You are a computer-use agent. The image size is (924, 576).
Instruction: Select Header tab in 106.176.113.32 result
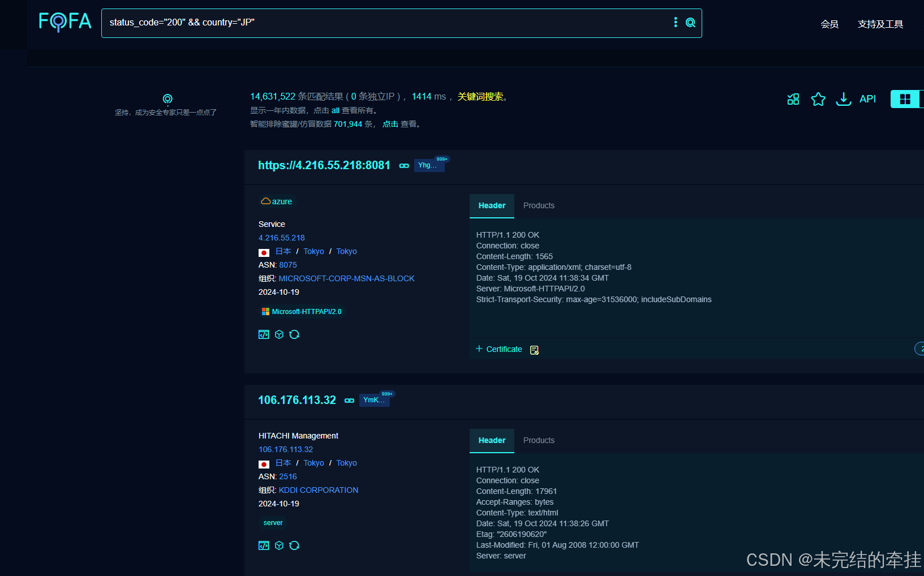coord(492,441)
